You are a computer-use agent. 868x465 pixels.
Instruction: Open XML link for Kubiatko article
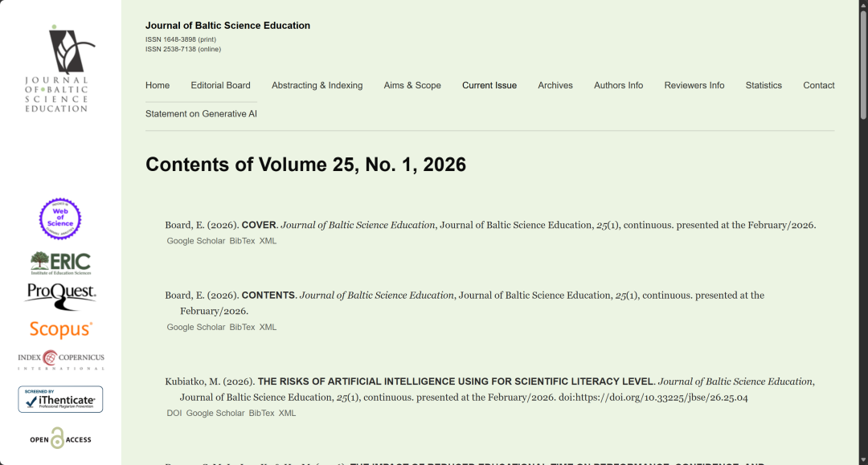point(287,413)
